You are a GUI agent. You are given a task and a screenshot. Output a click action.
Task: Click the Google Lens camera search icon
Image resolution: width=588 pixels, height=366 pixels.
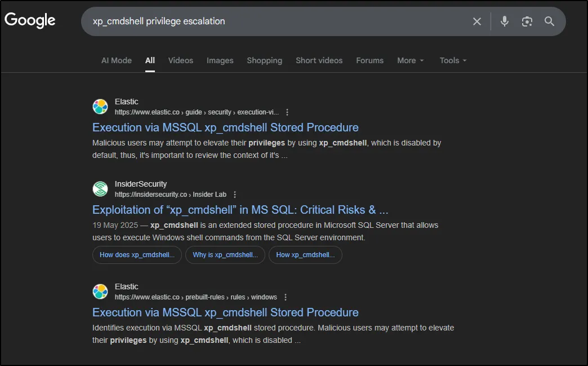click(527, 21)
